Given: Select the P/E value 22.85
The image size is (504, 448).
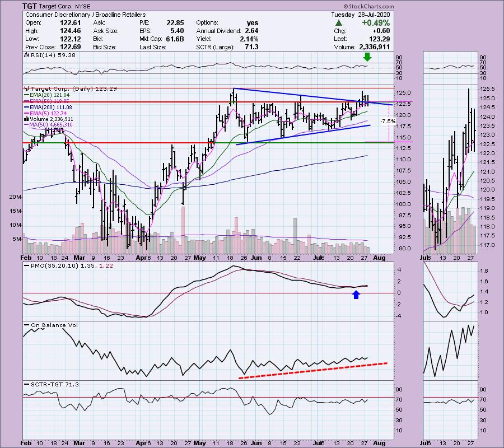Looking at the screenshot, I should [x=175, y=23].
